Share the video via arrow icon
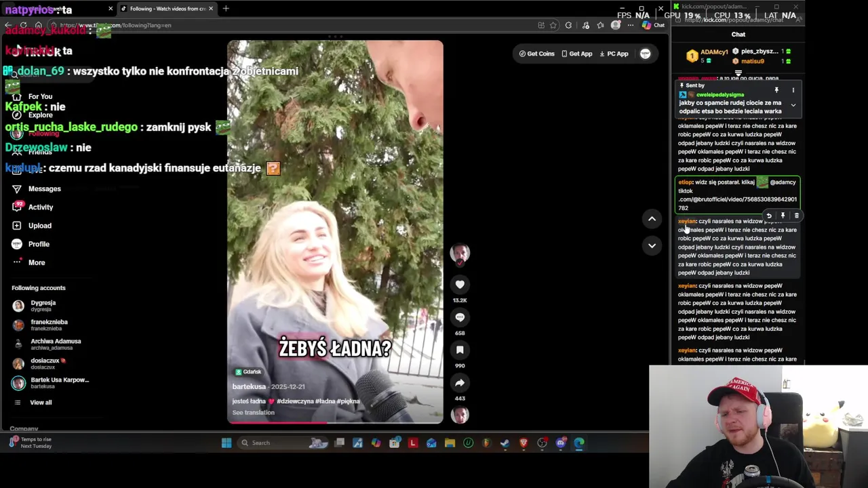This screenshot has width=868, height=488. click(x=460, y=382)
